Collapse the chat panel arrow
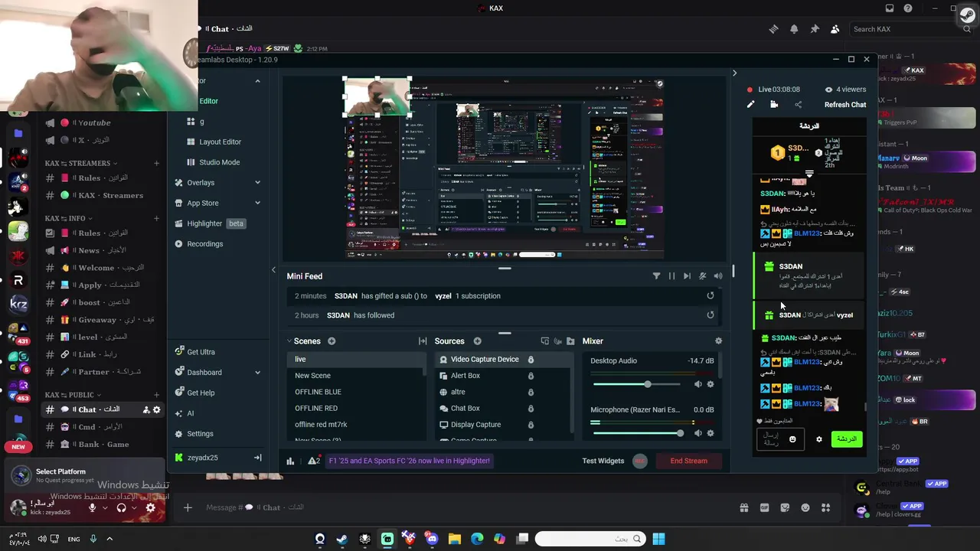 734,73
